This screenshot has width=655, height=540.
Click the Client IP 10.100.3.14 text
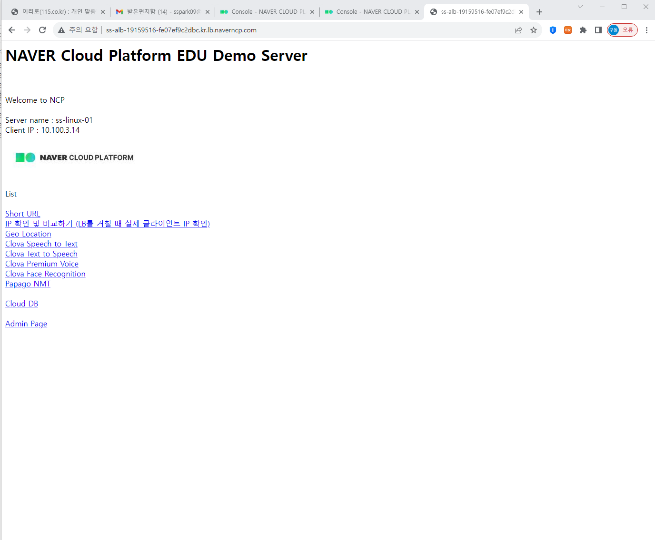(42, 130)
